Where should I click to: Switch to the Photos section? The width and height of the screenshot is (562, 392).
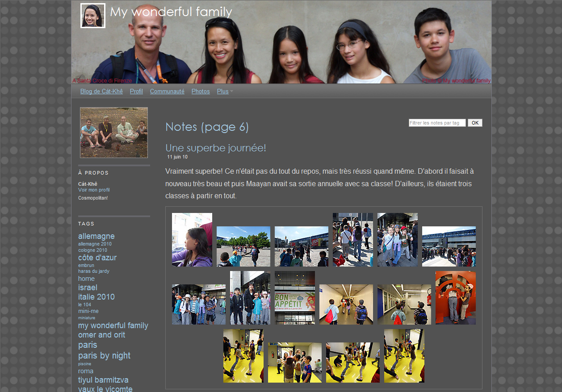[201, 92]
